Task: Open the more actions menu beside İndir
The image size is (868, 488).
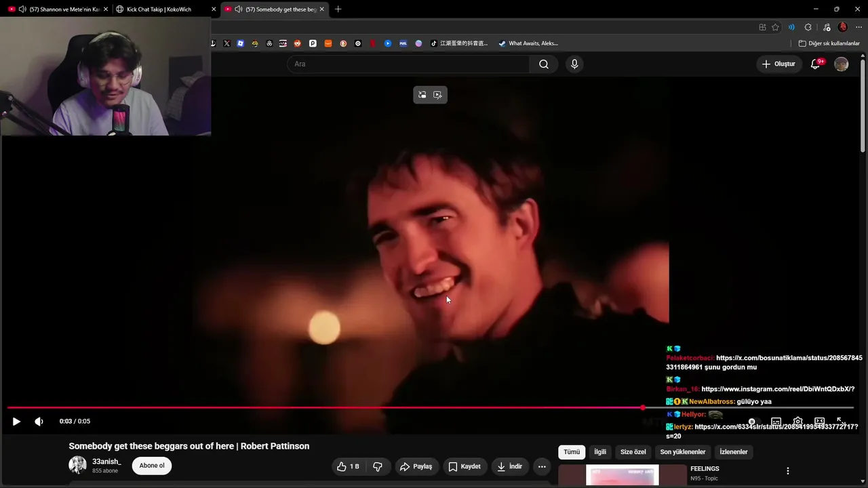Action: pos(542,466)
